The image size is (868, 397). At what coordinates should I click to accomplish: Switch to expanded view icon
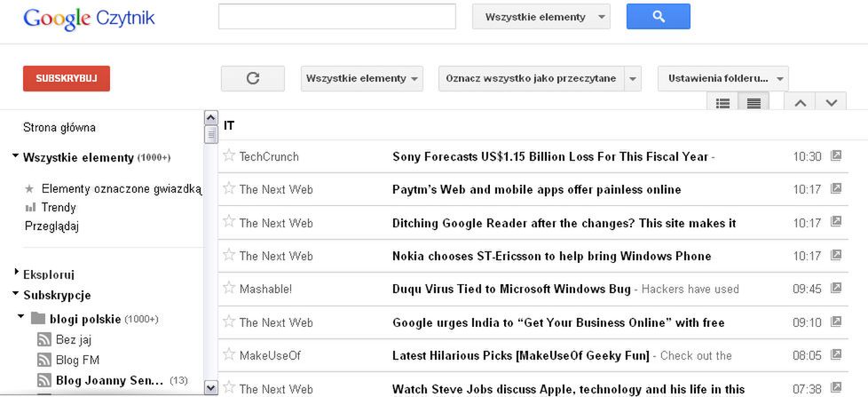754,103
